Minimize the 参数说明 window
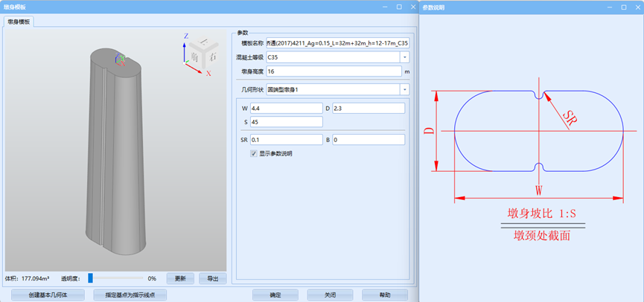The image size is (644, 302). (608, 7)
